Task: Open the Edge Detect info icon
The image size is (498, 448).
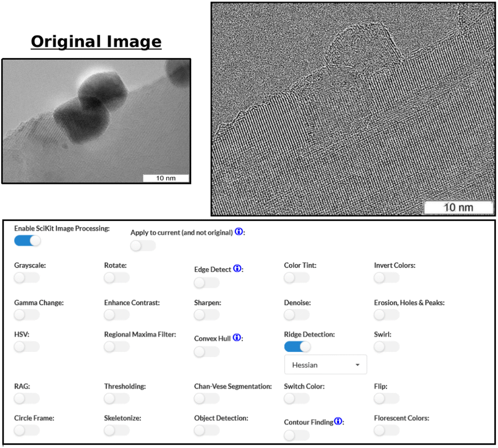Action: click(x=237, y=268)
